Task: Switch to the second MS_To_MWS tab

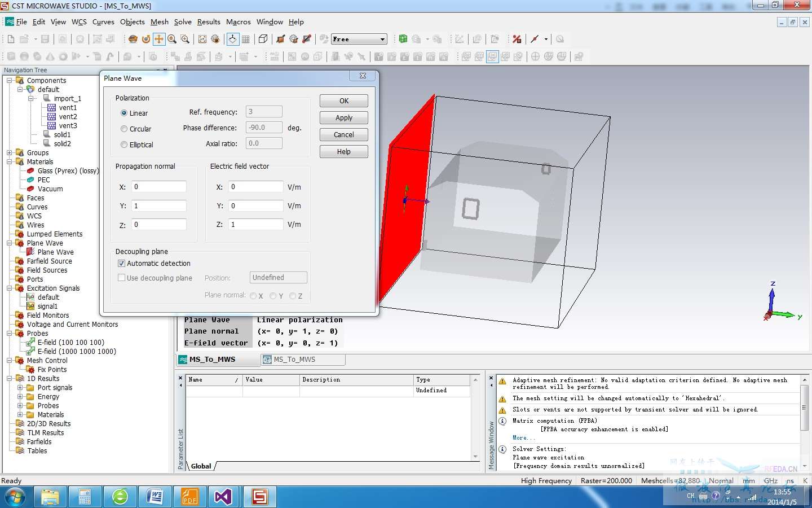Action: pos(294,360)
